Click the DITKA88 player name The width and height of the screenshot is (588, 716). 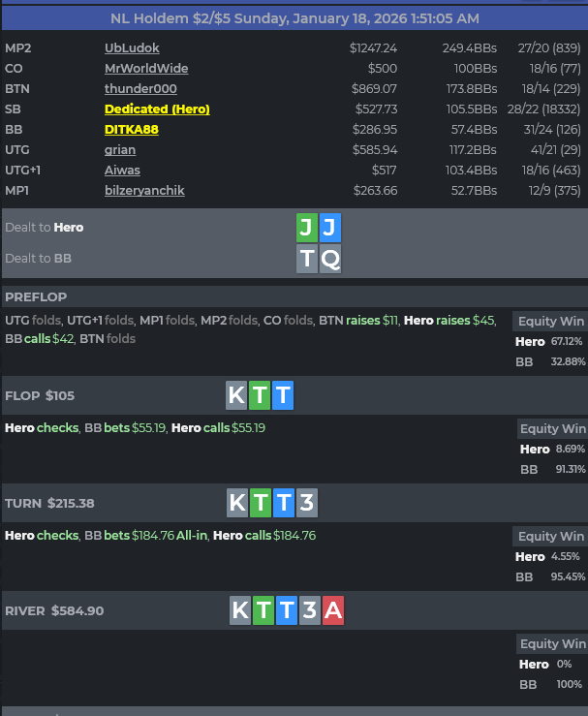pos(132,130)
